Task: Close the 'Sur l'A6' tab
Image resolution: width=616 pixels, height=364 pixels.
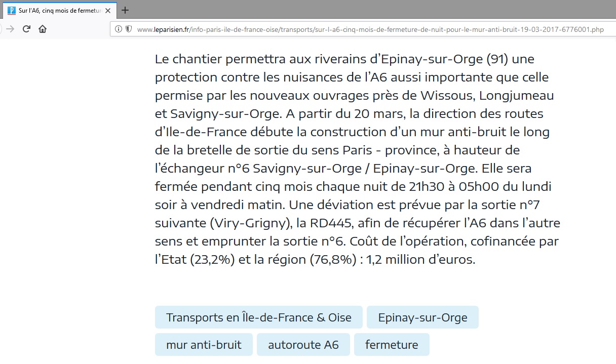Action: tap(107, 11)
